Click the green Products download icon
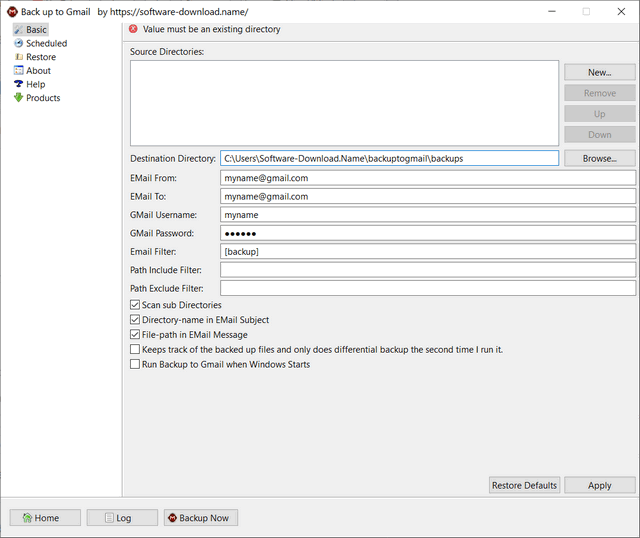The width and height of the screenshot is (640, 538). tap(18, 98)
